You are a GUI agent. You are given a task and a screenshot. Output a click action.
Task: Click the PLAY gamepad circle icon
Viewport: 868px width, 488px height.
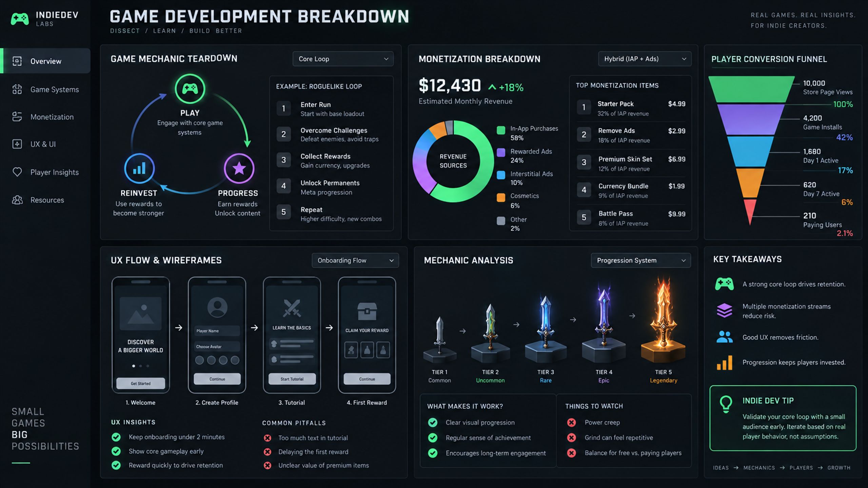point(190,89)
